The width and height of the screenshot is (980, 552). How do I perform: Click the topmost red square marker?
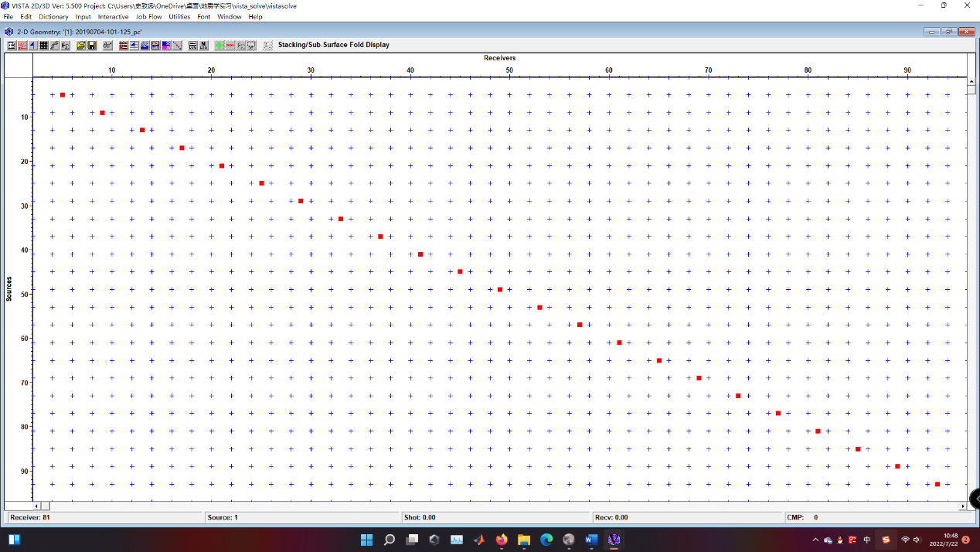click(63, 95)
